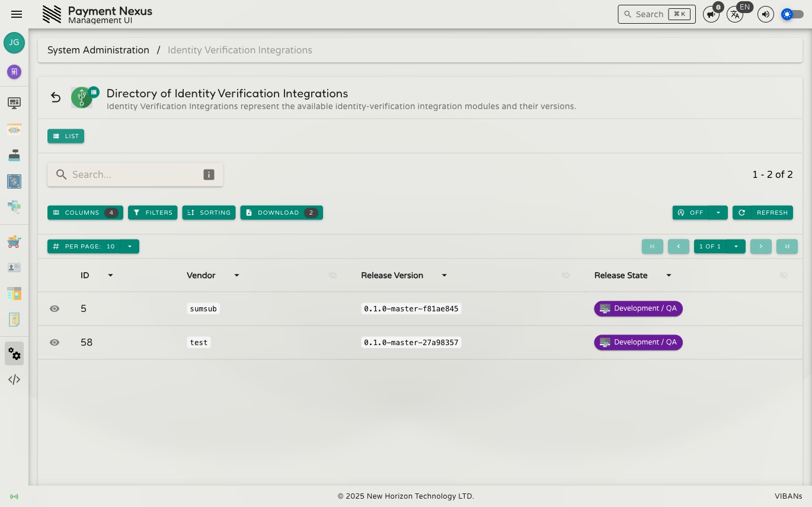
Task: Open the ID column sort dropdown
Action: (110, 275)
